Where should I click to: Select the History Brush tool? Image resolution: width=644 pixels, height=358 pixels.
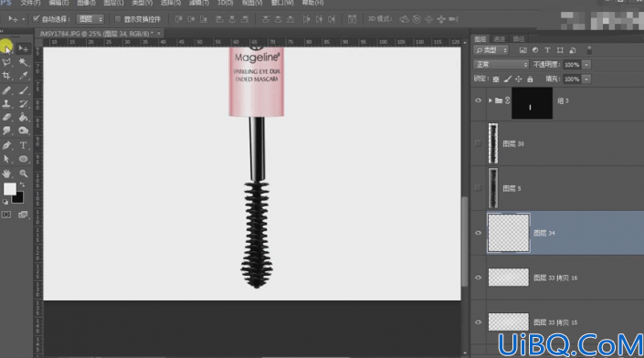tap(24, 104)
